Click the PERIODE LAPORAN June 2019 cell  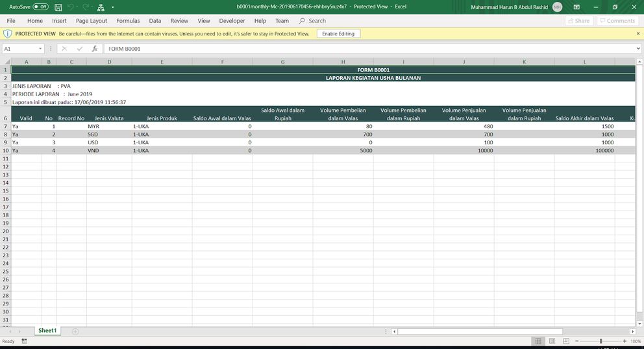click(x=52, y=94)
